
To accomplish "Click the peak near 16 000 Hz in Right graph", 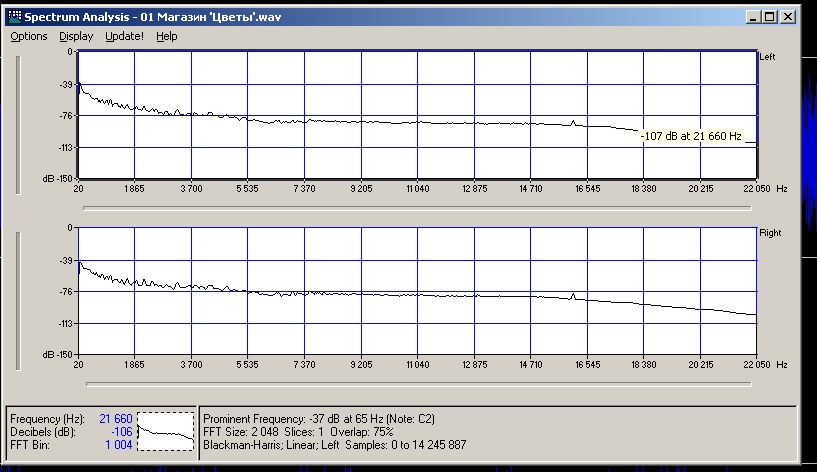I will point(572,296).
